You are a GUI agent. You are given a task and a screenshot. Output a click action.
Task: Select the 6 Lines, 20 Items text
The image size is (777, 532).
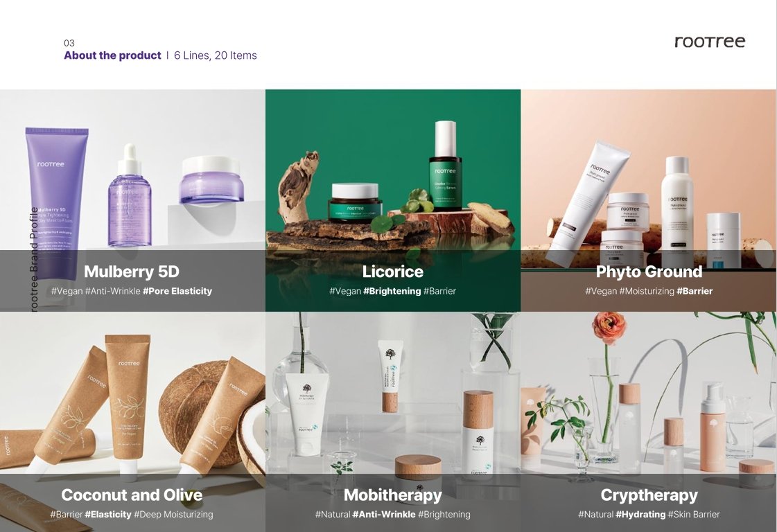(216, 55)
